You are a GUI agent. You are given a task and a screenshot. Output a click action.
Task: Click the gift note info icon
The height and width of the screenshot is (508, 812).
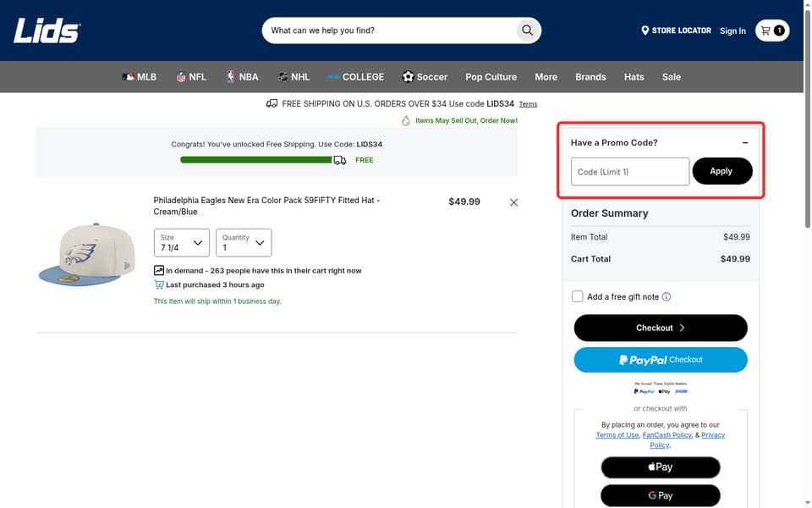click(x=667, y=296)
